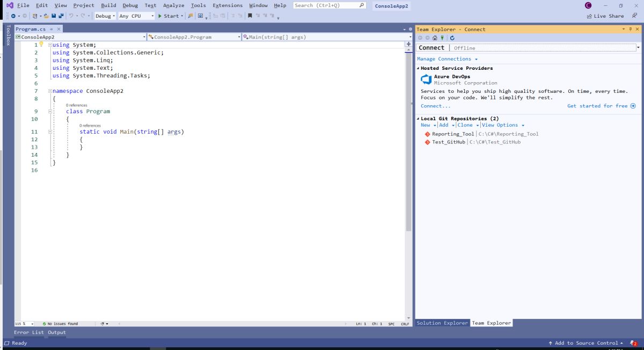This screenshot has height=350, width=644.
Task: Click the Get started for free link
Action: [601, 106]
